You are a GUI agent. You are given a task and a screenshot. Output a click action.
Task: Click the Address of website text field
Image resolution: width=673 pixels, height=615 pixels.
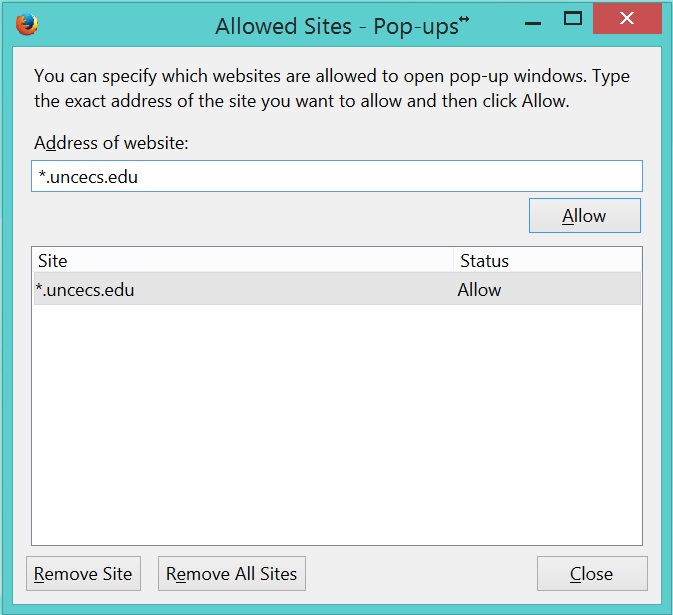point(336,176)
